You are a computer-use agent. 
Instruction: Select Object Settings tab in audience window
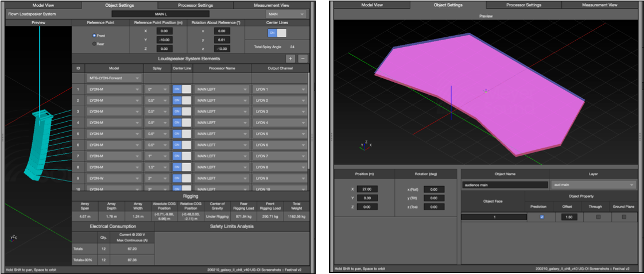tap(448, 5)
